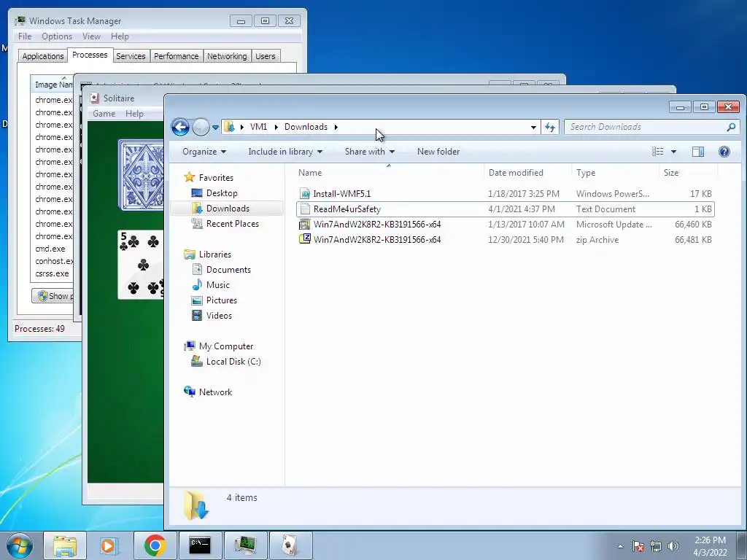Image resolution: width=747 pixels, height=560 pixels.
Task: Expand the Downloads breadcrumb arrow
Action: click(x=336, y=127)
